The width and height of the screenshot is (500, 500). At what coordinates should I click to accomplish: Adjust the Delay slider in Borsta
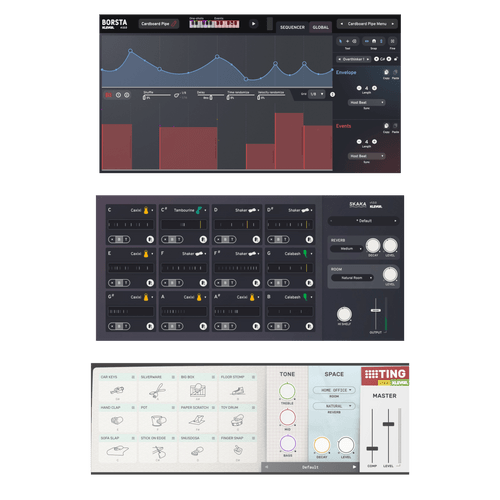[x=210, y=95]
